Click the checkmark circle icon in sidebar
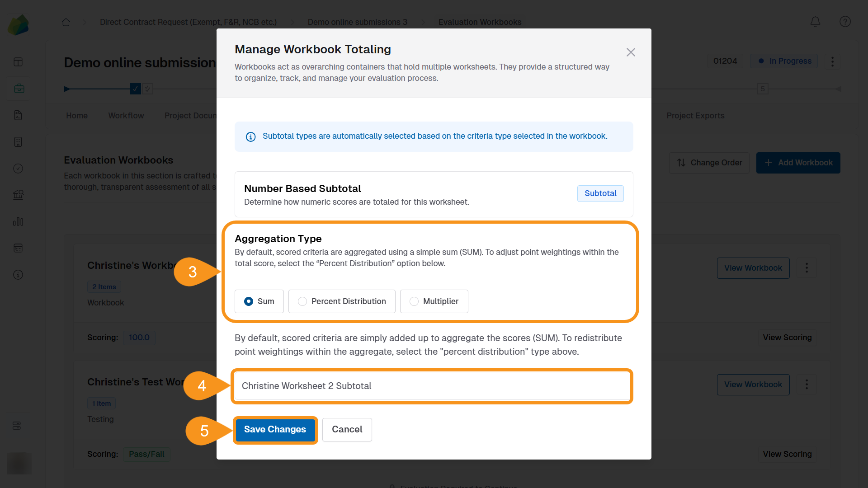The height and width of the screenshot is (488, 868). click(18, 168)
